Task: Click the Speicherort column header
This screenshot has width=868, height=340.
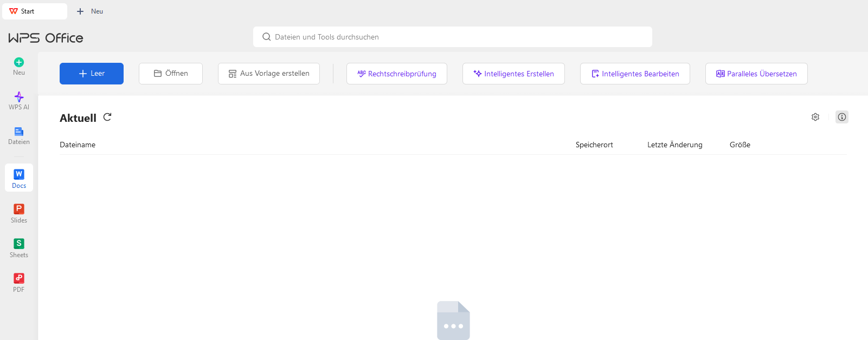Action: coord(594,145)
